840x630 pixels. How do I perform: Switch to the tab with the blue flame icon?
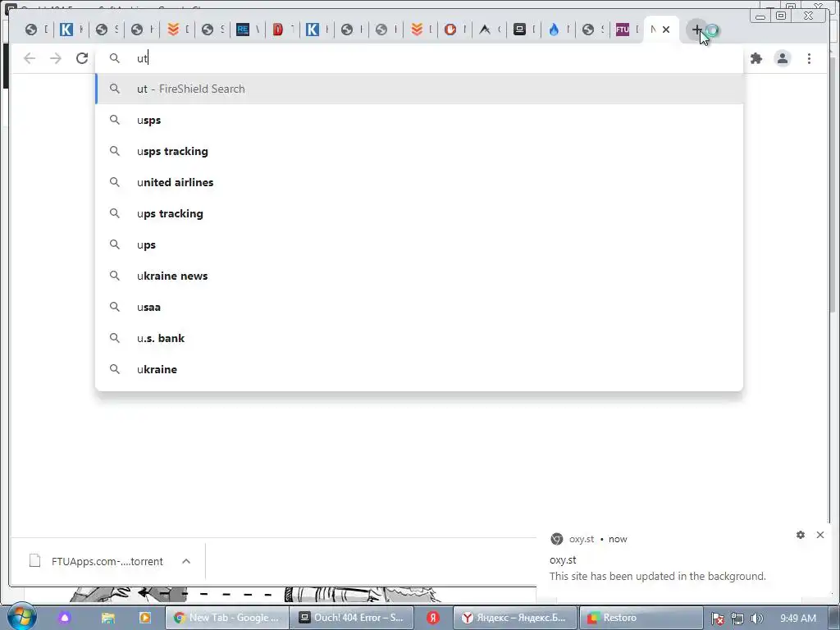(x=554, y=30)
